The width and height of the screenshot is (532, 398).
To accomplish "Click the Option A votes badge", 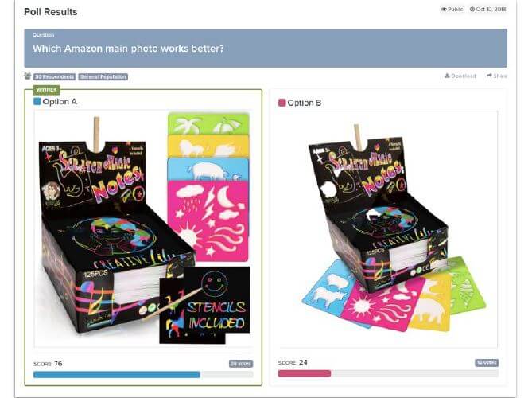I will (x=241, y=364).
